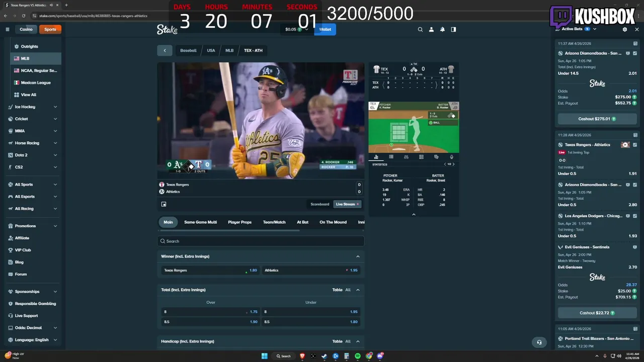644x362 pixels.
Task: Show lineups people icon in tracker
Action: click(406, 157)
